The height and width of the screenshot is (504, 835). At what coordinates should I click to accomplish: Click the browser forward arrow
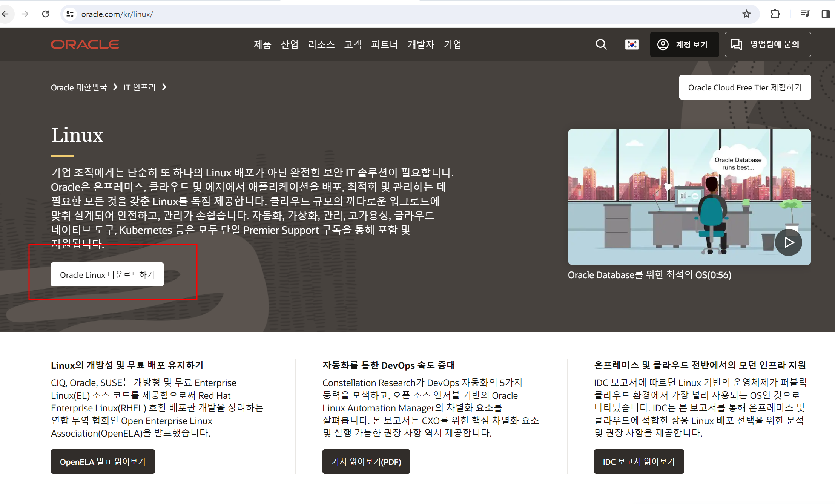click(x=25, y=14)
